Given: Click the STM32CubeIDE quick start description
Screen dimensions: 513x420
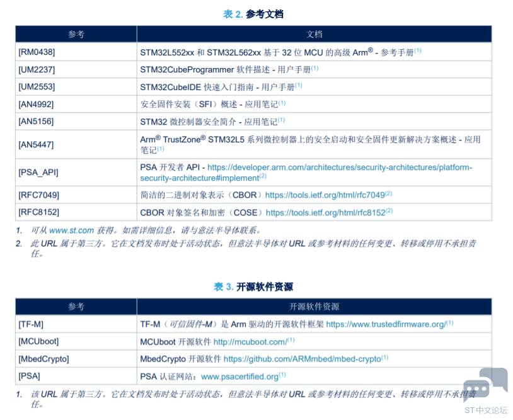Looking at the screenshot, I should pyautogui.click(x=221, y=87).
